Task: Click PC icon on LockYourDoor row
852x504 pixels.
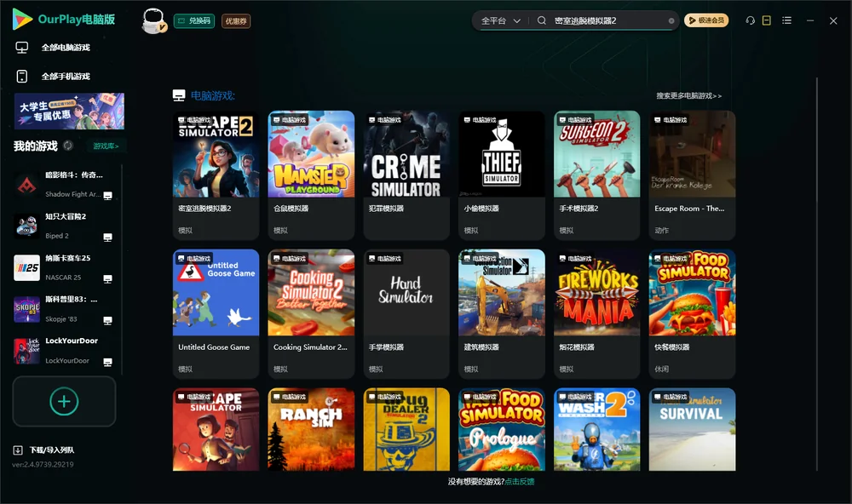Action: (x=107, y=363)
